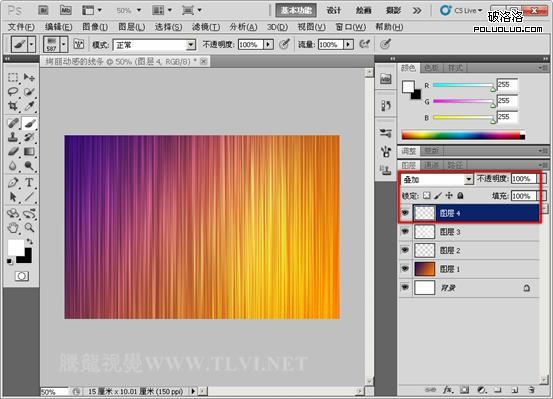Image resolution: width=553 pixels, height=399 pixels.
Task: Select the Gradient tool
Action: [x=29, y=151]
